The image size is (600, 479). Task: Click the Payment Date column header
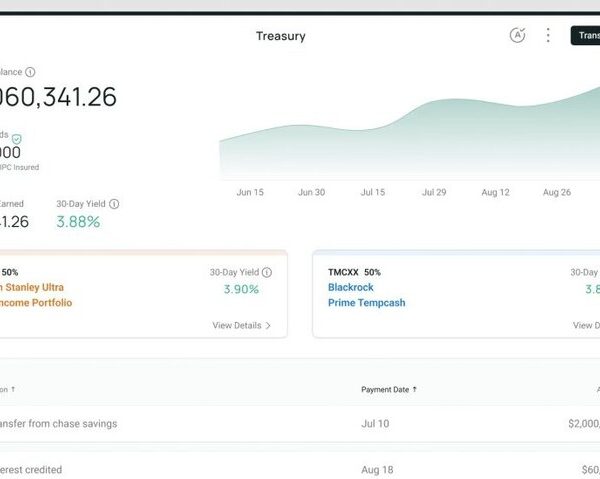pos(384,389)
